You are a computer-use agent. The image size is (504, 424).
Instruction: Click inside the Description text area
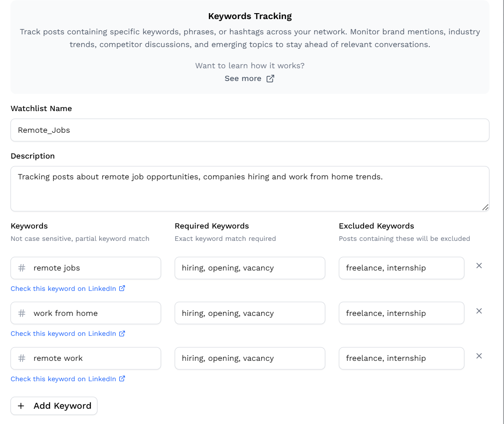point(250,188)
